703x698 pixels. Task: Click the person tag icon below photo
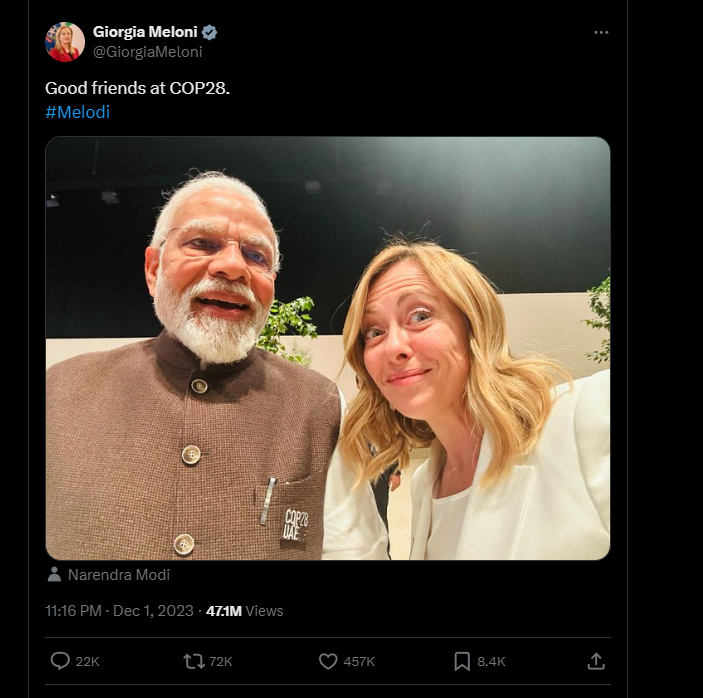click(54, 575)
